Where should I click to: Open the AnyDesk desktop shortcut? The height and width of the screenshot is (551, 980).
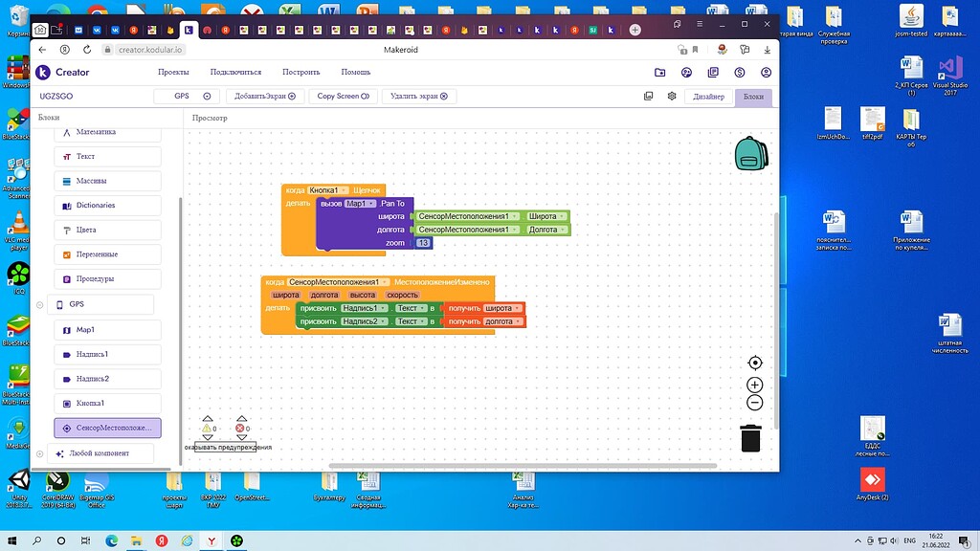pyautogui.click(x=872, y=484)
